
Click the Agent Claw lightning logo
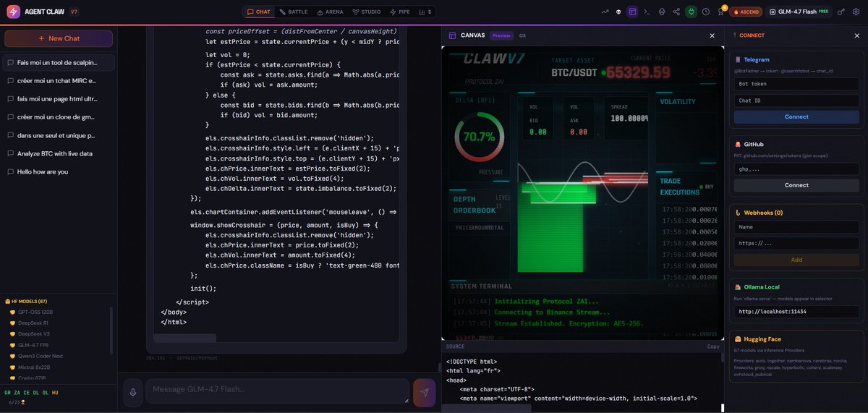point(13,12)
